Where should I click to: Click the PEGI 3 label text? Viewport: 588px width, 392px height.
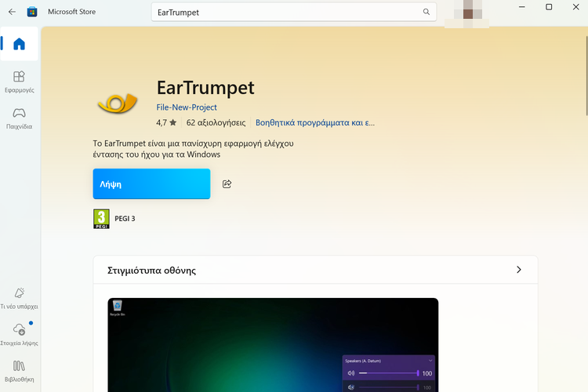point(125,219)
